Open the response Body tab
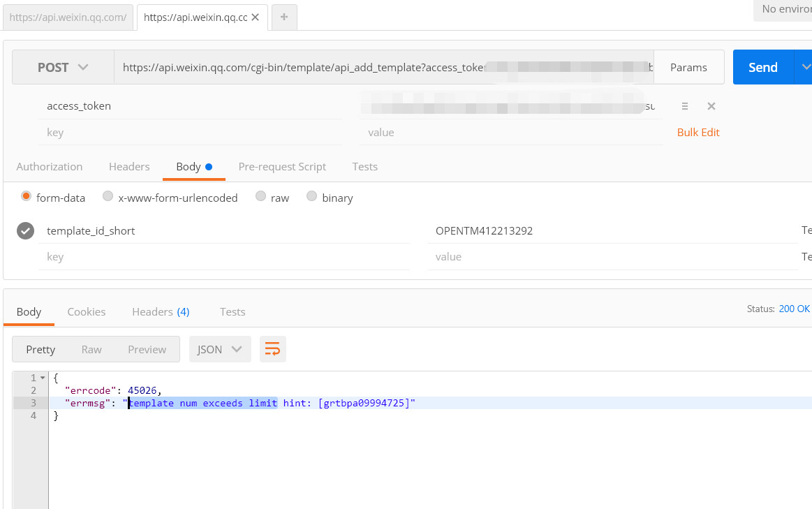This screenshot has height=509, width=812. tap(29, 311)
